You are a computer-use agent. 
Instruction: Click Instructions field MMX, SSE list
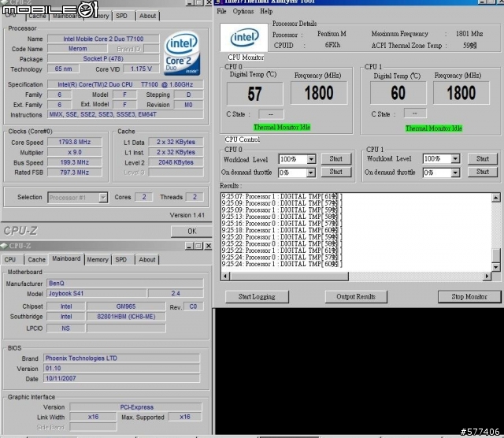click(125, 114)
